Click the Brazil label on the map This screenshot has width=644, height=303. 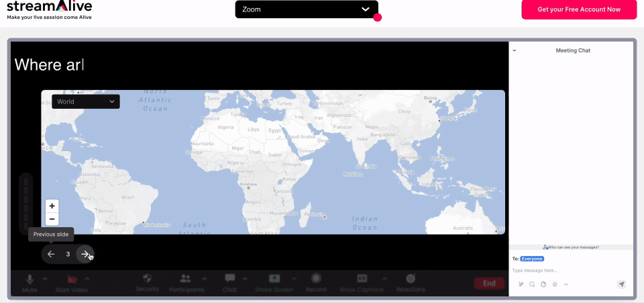[128, 198]
